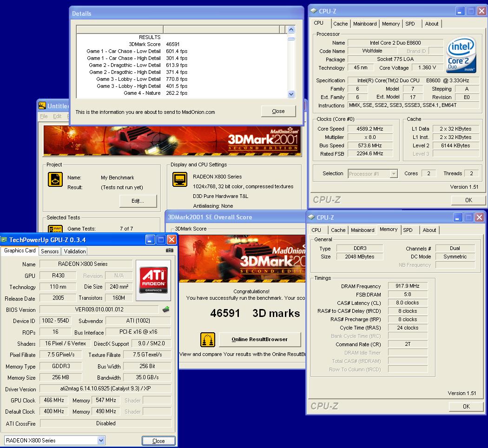Open About tab in top CPU-Z window
The width and height of the screenshot is (488, 448).
point(432,24)
